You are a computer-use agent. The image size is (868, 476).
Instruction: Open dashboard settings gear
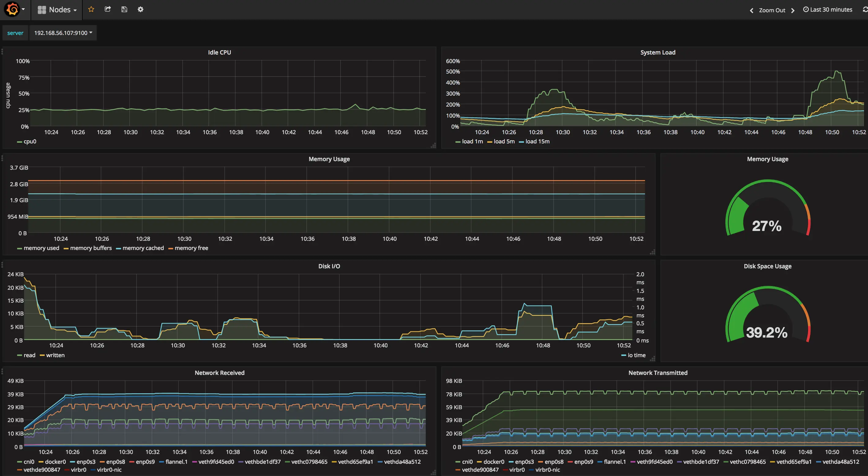pos(140,9)
